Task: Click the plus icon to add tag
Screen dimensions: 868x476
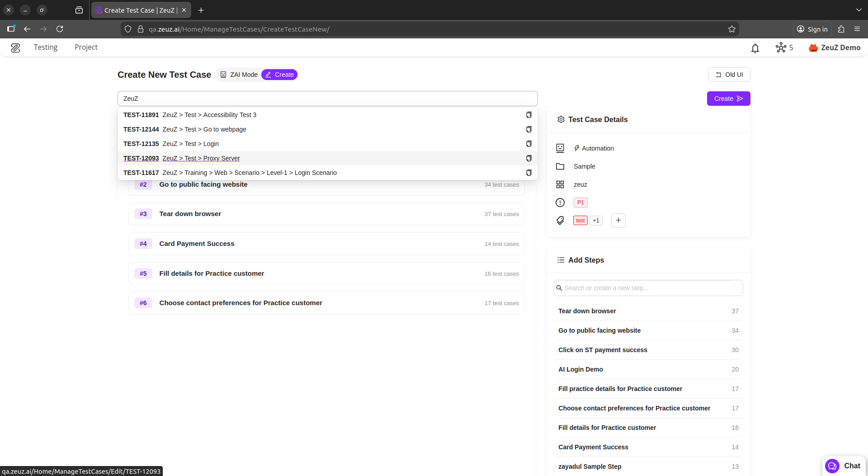Action: tap(618, 221)
